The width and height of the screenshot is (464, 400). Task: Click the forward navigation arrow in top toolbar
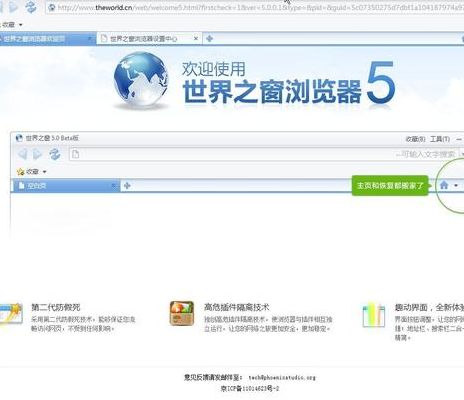[x=13, y=7]
